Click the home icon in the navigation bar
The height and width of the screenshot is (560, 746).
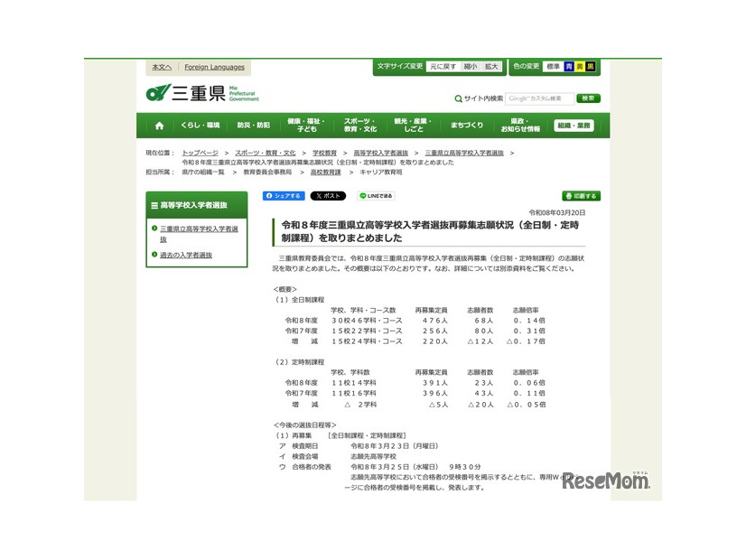(x=160, y=125)
